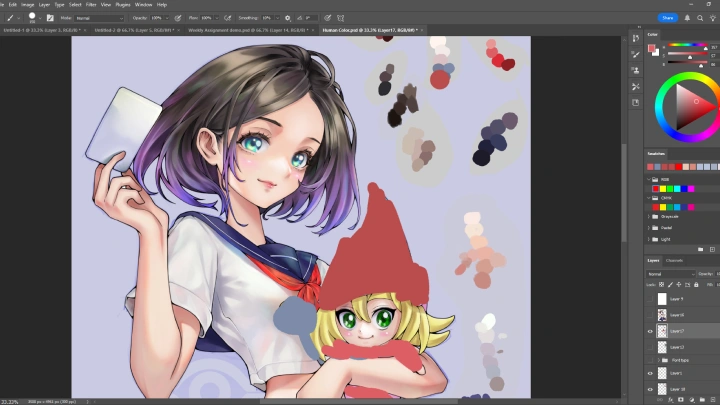
Task: Open the Brushes panel icon in dock
Action: 636,54
